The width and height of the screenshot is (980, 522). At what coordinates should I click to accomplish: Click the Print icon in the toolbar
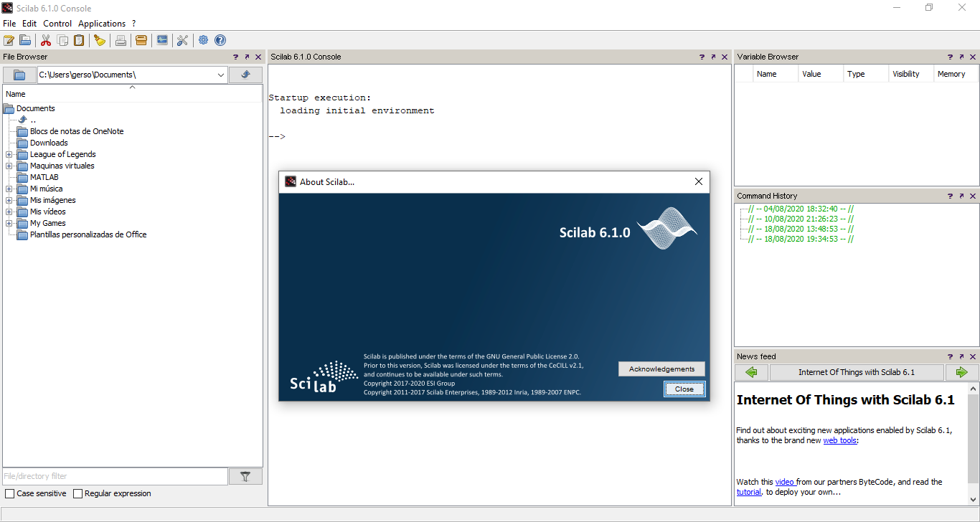pyautogui.click(x=121, y=40)
